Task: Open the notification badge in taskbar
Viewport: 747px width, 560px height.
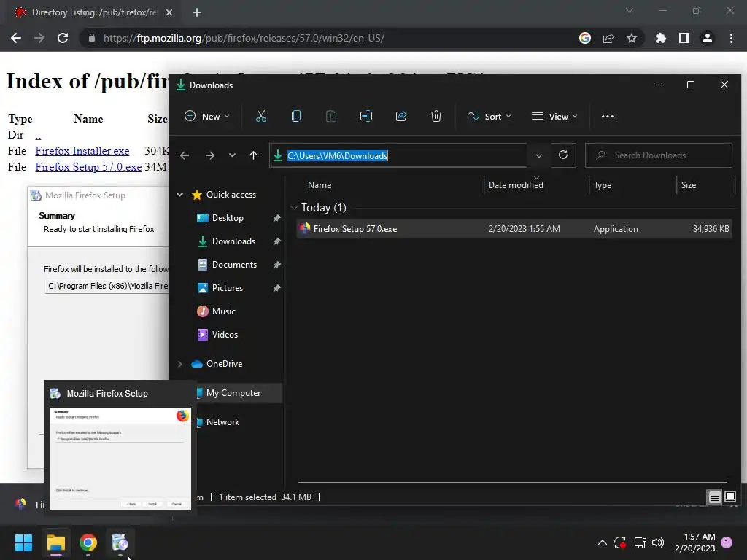Action: click(x=727, y=542)
